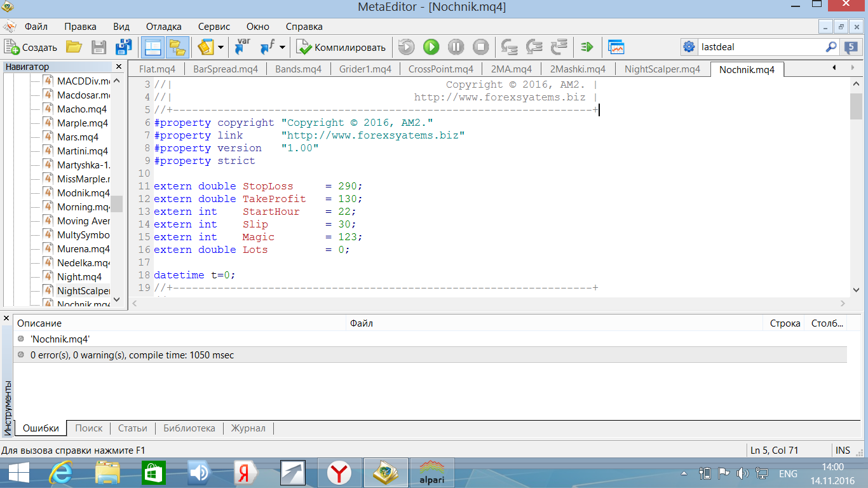The height and width of the screenshot is (488, 868).
Task: Click the Save All double-floppy icon
Action: coord(123,47)
